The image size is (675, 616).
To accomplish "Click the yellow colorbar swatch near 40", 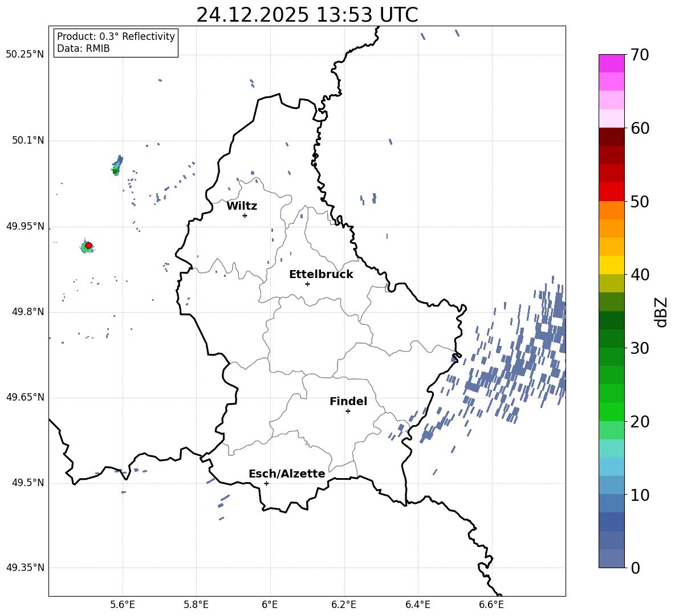I will tap(611, 265).
